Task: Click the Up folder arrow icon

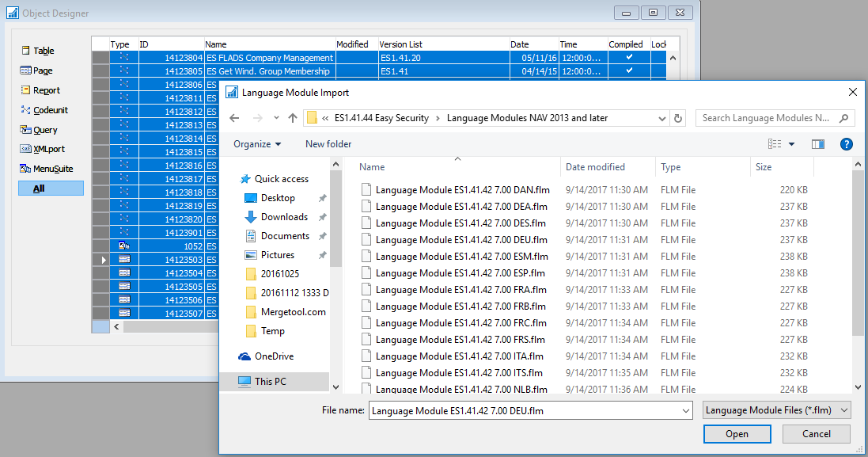Action: (x=293, y=118)
